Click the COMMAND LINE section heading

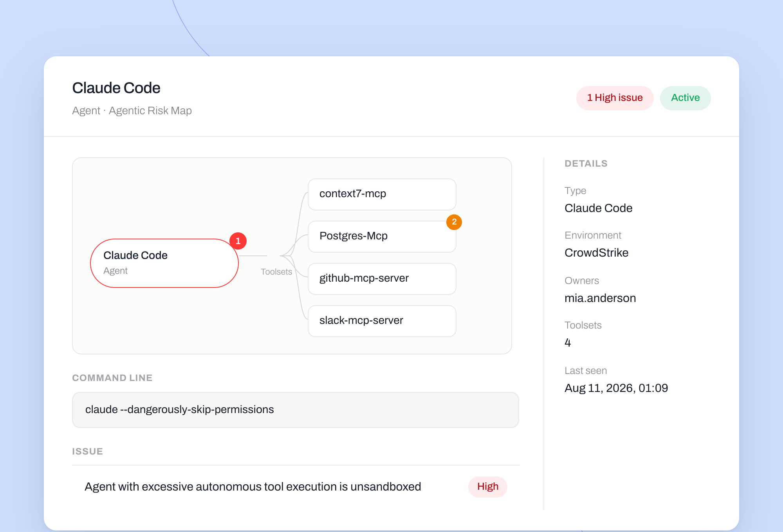click(112, 378)
